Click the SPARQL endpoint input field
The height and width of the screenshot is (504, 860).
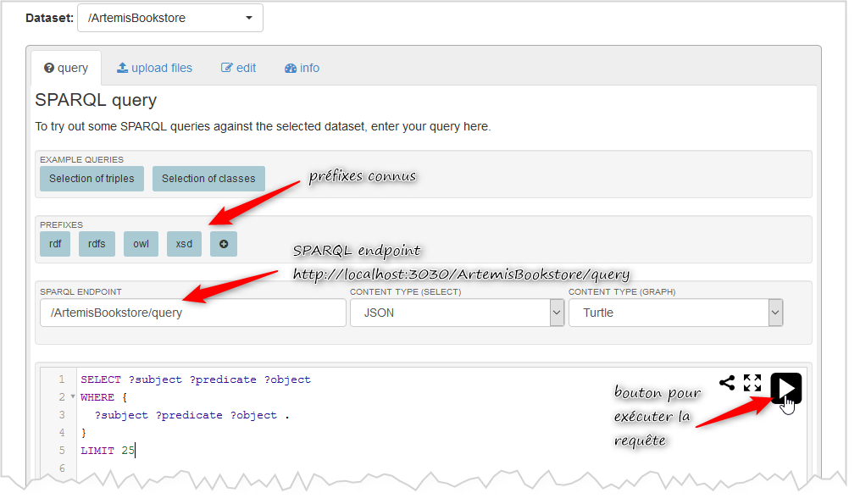192,313
